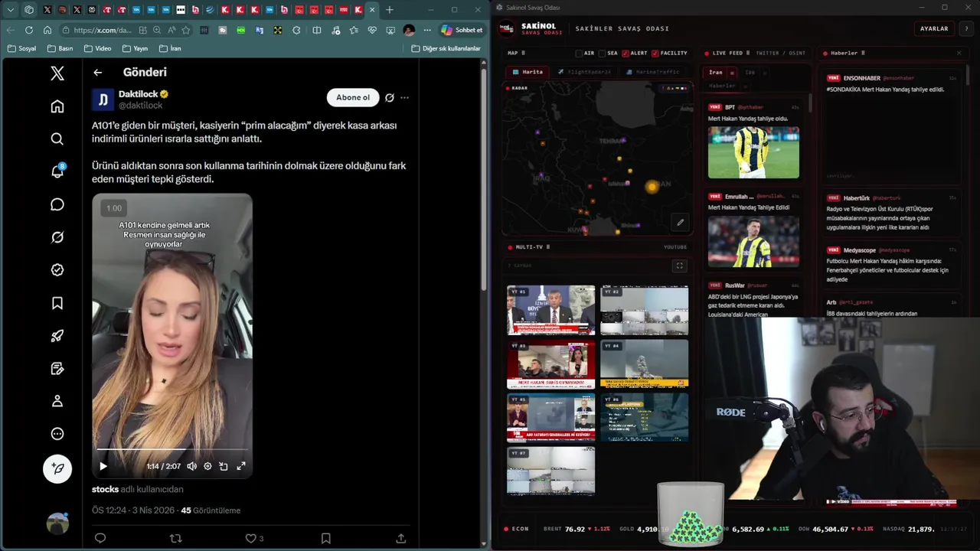This screenshot has width=980, height=551.
Task: Select the İran live feed tab
Action: click(x=715, y=73)
